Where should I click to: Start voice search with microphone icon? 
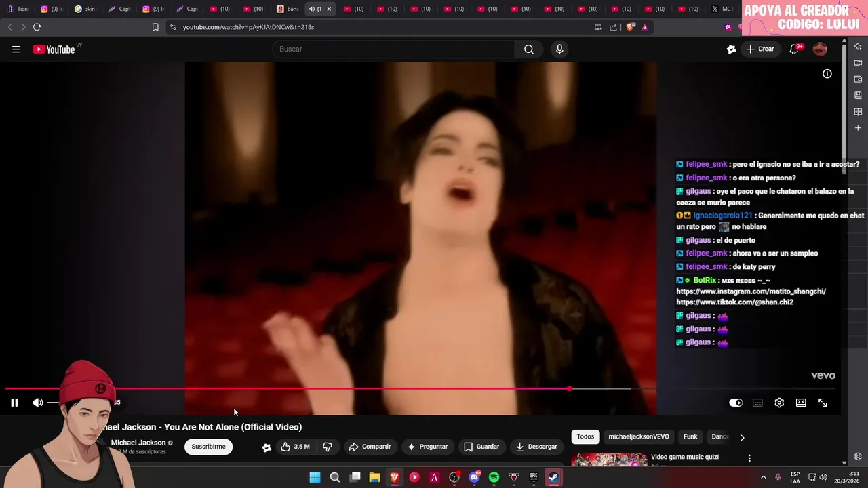click(559, 49)
